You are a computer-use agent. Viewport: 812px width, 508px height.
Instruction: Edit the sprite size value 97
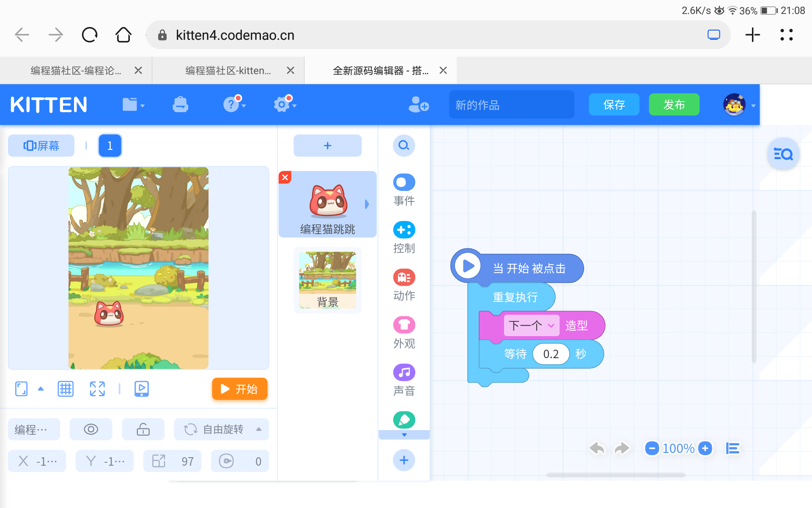173,461
